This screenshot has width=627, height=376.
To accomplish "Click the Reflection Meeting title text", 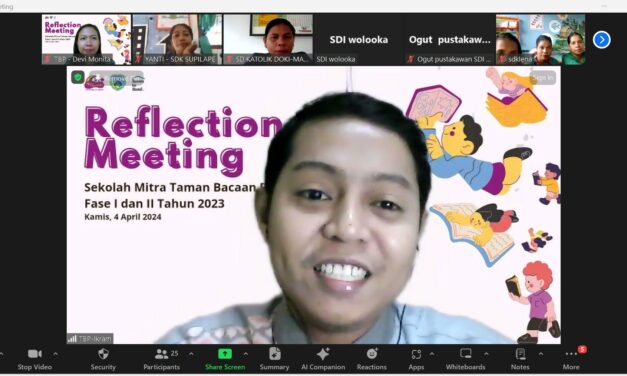I will 183,141.
